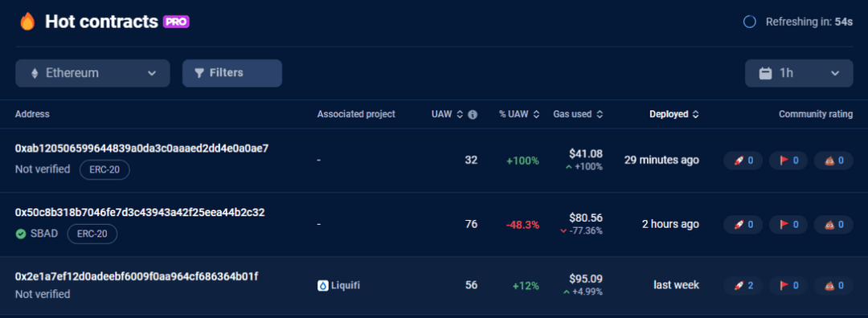
Task: Click red flag rating on SBAD contract
Action: tap(788, 224)
